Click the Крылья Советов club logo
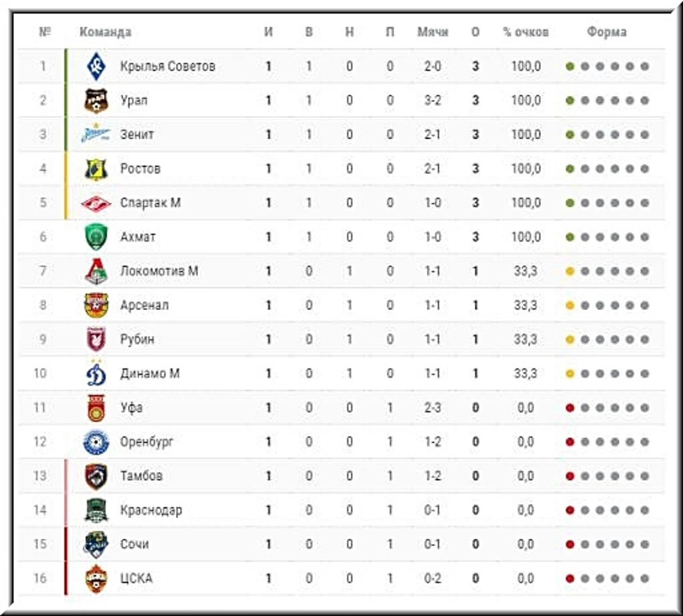The image size is (683, 616). (96, 66)
